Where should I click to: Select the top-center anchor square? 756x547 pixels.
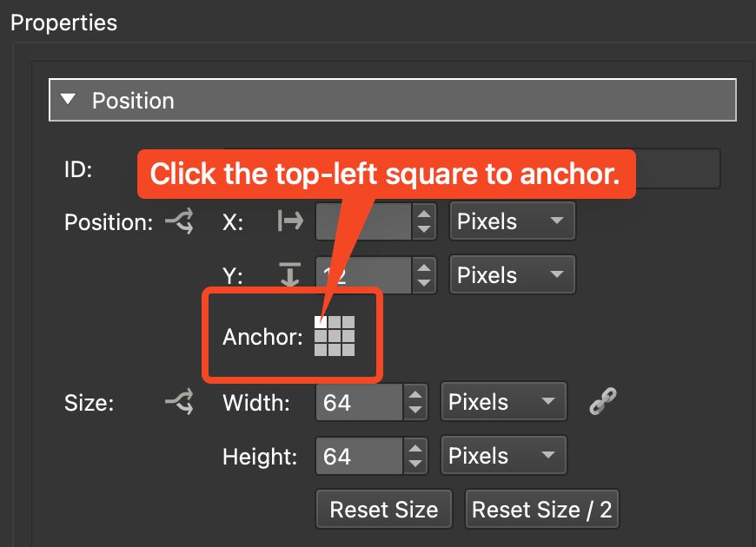point(335,322)
